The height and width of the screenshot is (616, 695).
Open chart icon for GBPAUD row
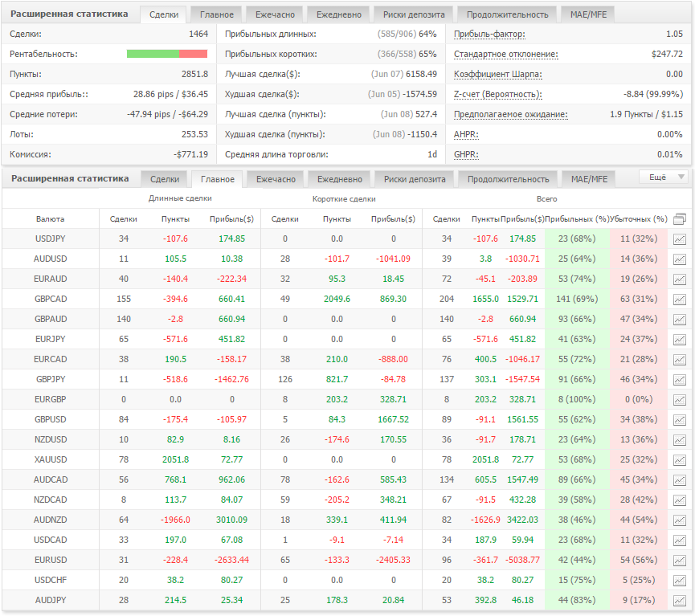point(680,320)
